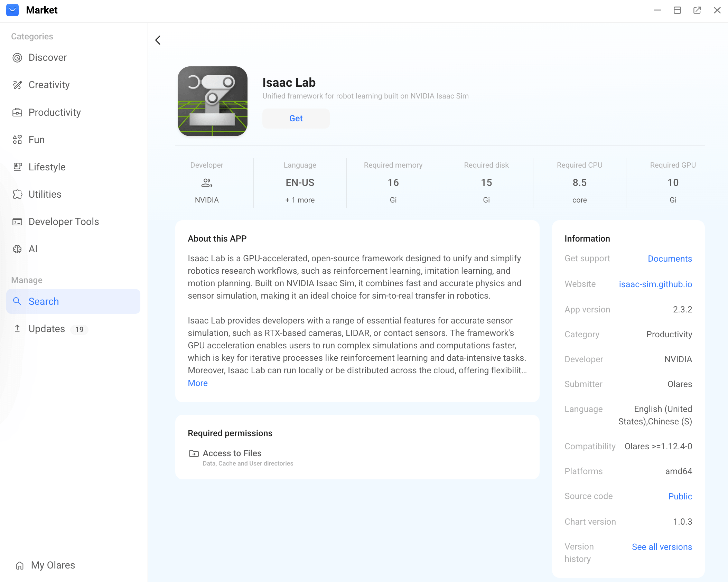This screenshot has width=728, height=582.
Task: Click the Get button for Isaac Lab
Action: click(296, 119)
